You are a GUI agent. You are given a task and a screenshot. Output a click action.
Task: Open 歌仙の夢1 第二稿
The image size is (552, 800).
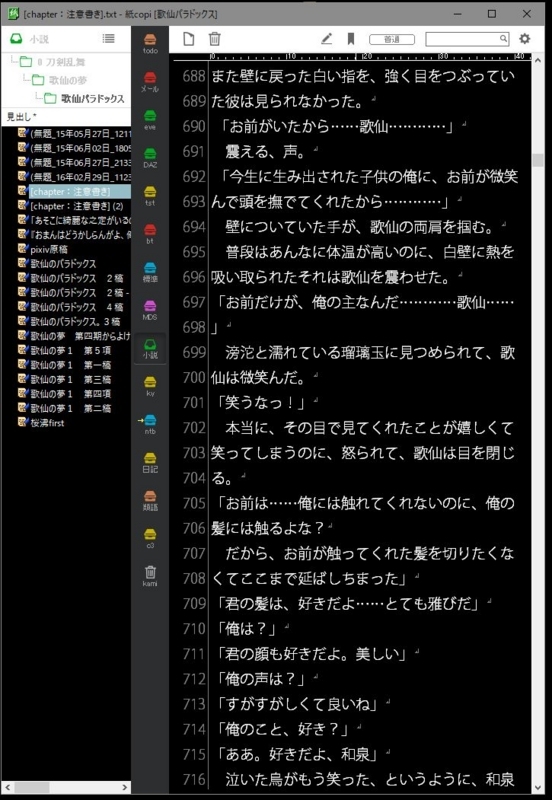pyautogui.click(x=65, y=408)
